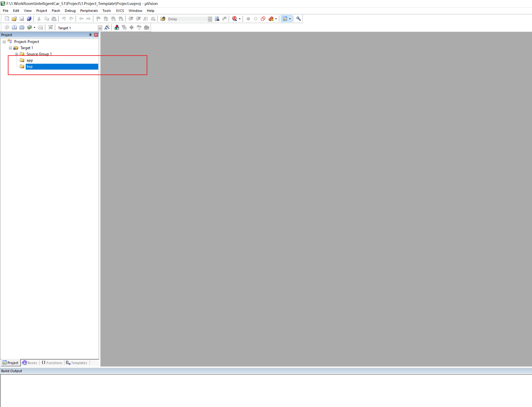
Task: Switch to the Templates tab
Action: pos(77,363)
